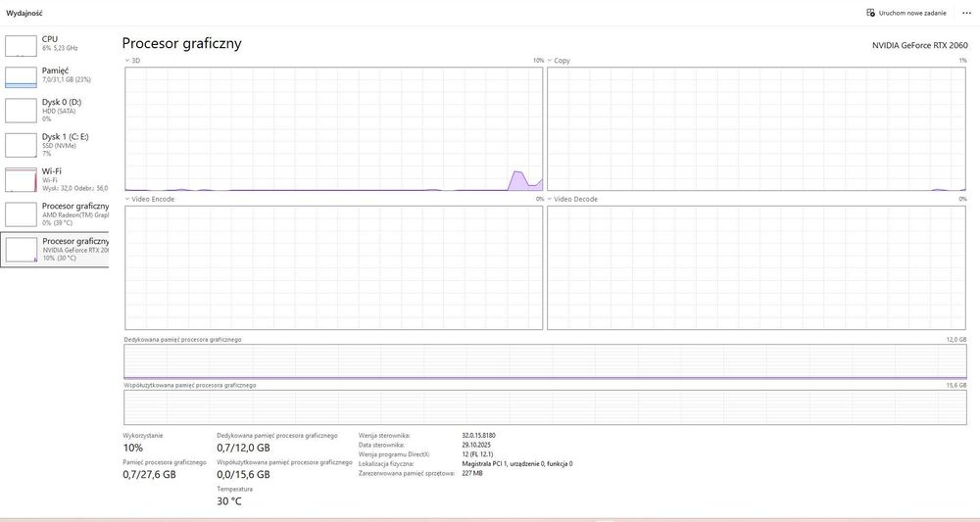980x522 pixels.
Task: Click the Dysk 0 mini graph thumbnail
Action: point(21,111)
